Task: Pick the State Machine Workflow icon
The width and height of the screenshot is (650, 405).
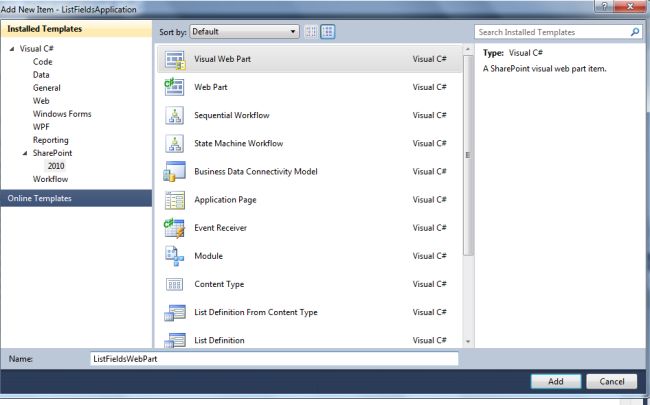Action: (x=175, y=144)
